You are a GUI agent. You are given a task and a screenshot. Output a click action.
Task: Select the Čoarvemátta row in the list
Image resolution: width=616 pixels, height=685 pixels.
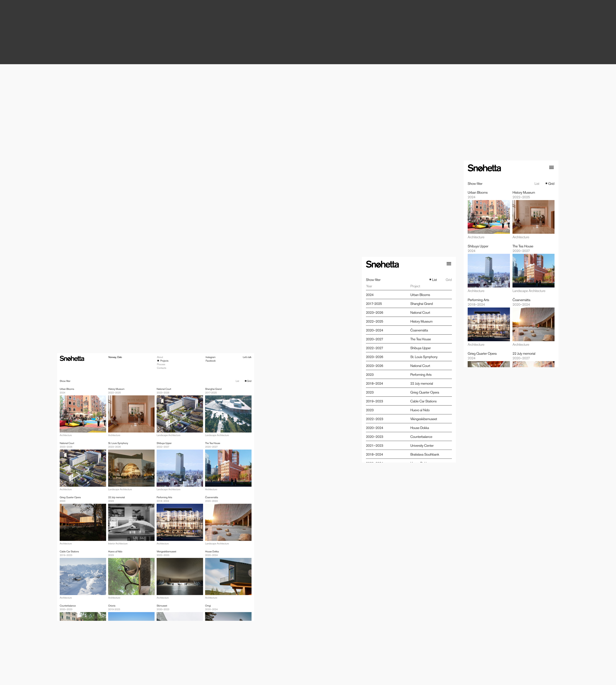[x=419, y=330]
